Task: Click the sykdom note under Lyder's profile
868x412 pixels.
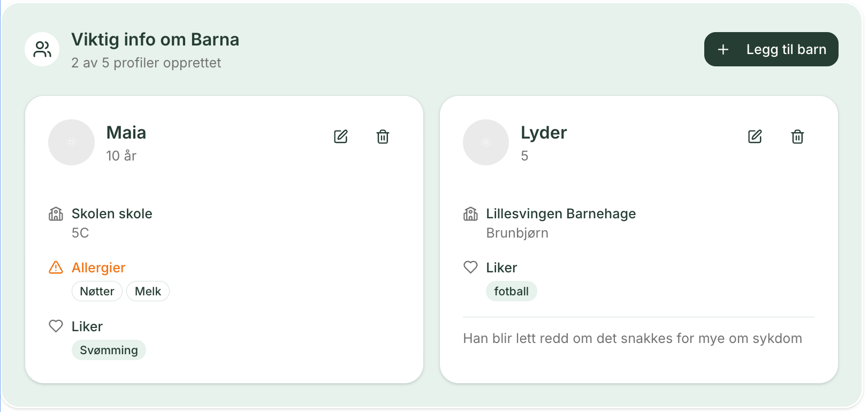Action: (x=633, y=338)
